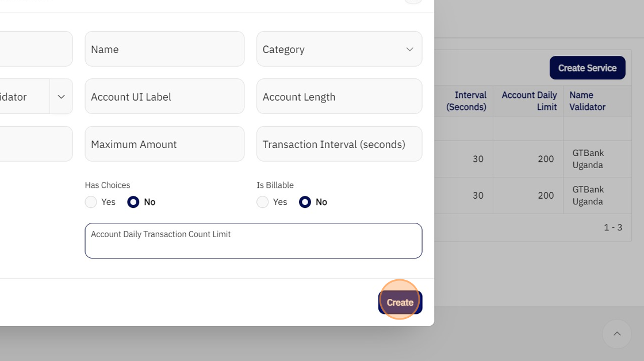
Task: Click the Create Service button
Action: [587, 68]
